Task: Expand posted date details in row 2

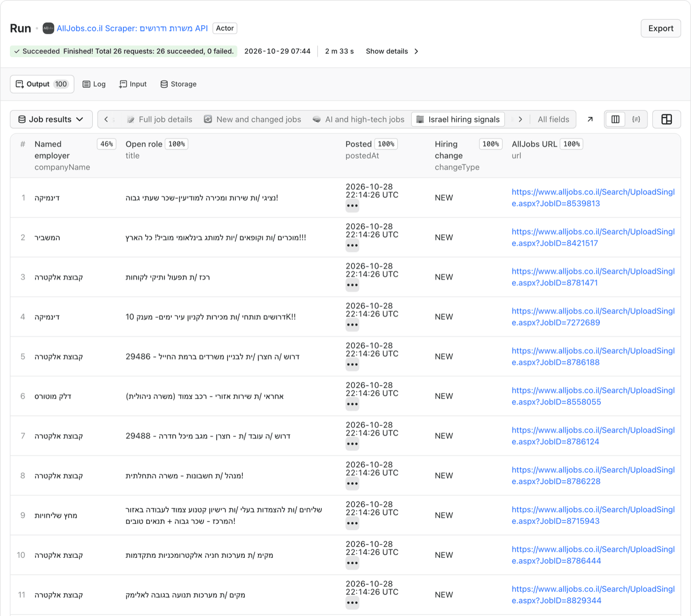Action: pos(352,245)
